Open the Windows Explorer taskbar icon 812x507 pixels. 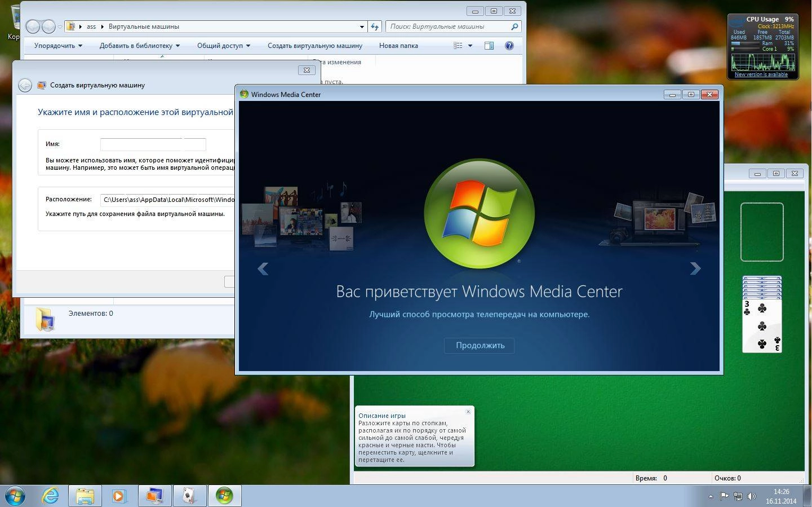tap(85, 496)
